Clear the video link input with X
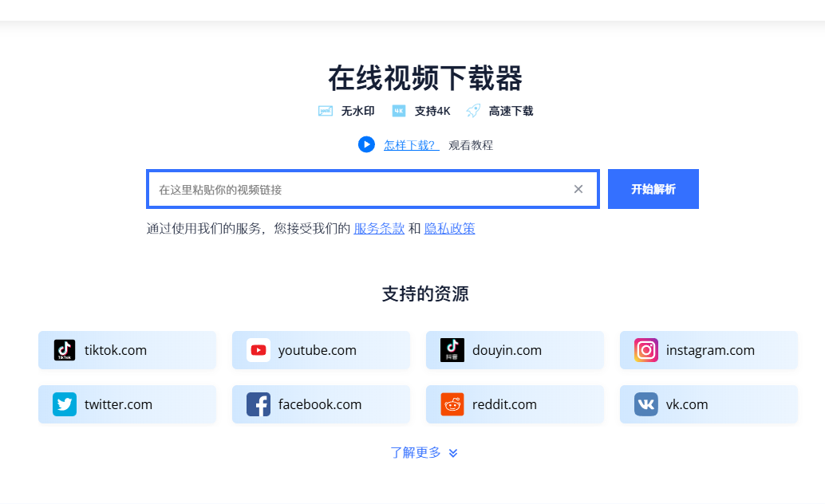Screen dimensions: 825x504 pos(578,189)
